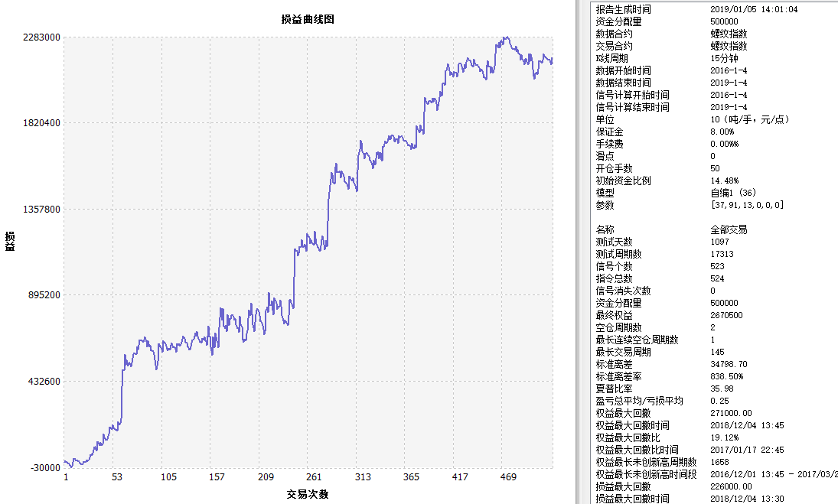This screenshot has width=838, height=504.
Task: Select the K线周期 value 15分钟
Action: [x=726, y=58]
